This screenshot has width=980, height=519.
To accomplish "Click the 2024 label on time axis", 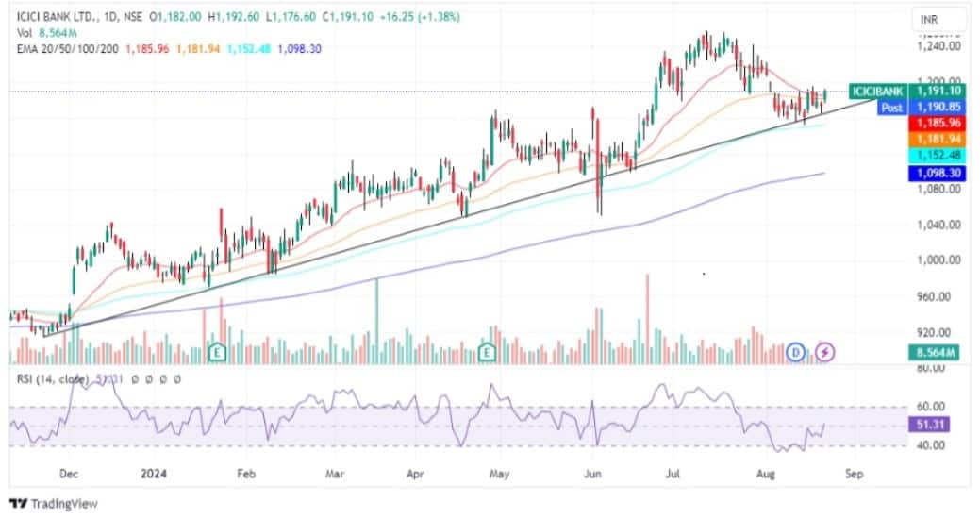I will [x=154, y=474].
